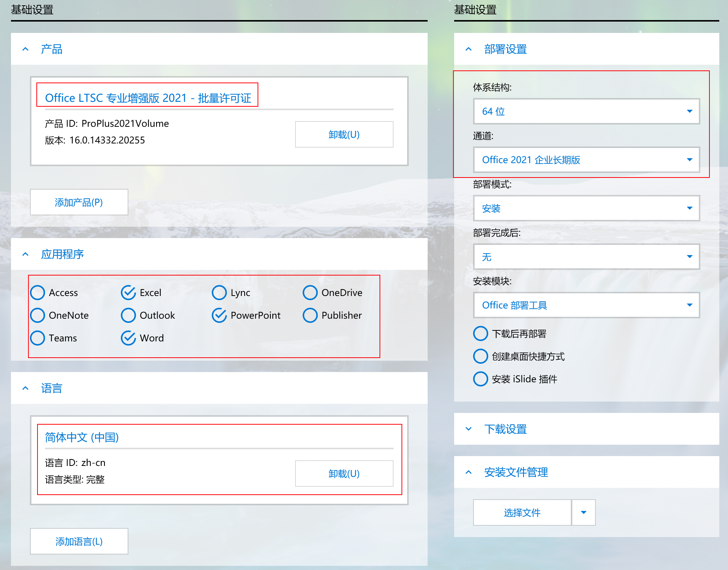Screen dimensions: 728x570
Task: Click the 简体中文 (中国) language title
Action: coord(82,437)
